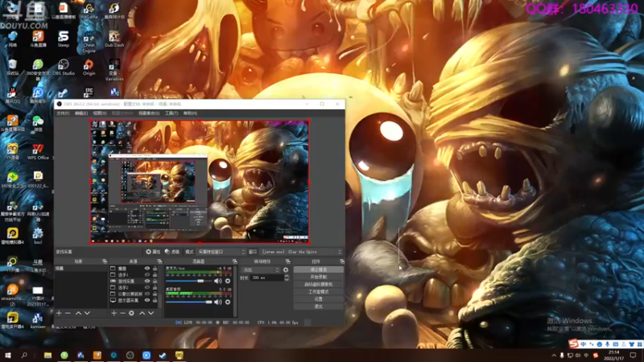The height and width of the screenshot is (362, 644).
Task: Pop out the Controls dock panel
Action: coord(341,261)
